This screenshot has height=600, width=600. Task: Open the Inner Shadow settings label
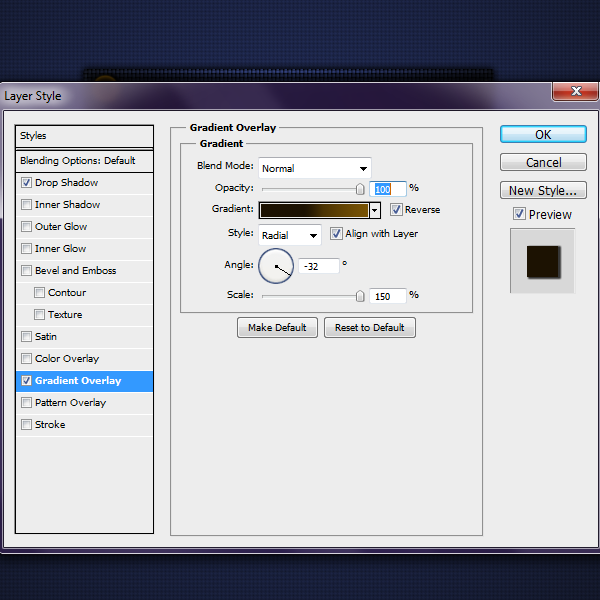pyautogui.click(x=67, y=205)
